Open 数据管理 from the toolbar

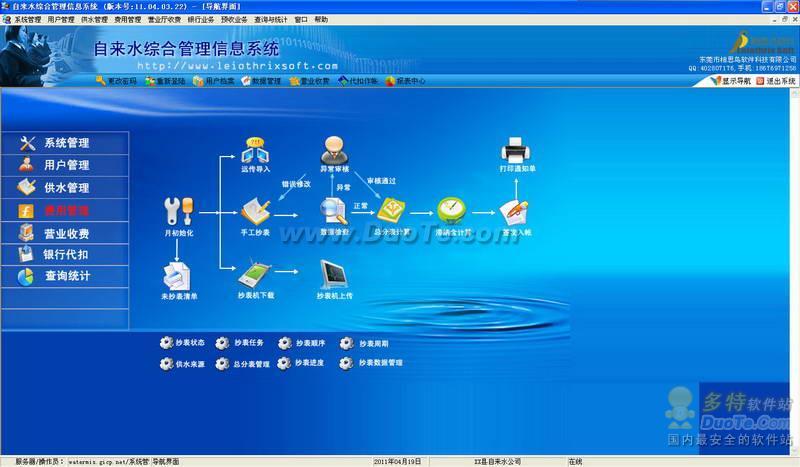point(261,81)
